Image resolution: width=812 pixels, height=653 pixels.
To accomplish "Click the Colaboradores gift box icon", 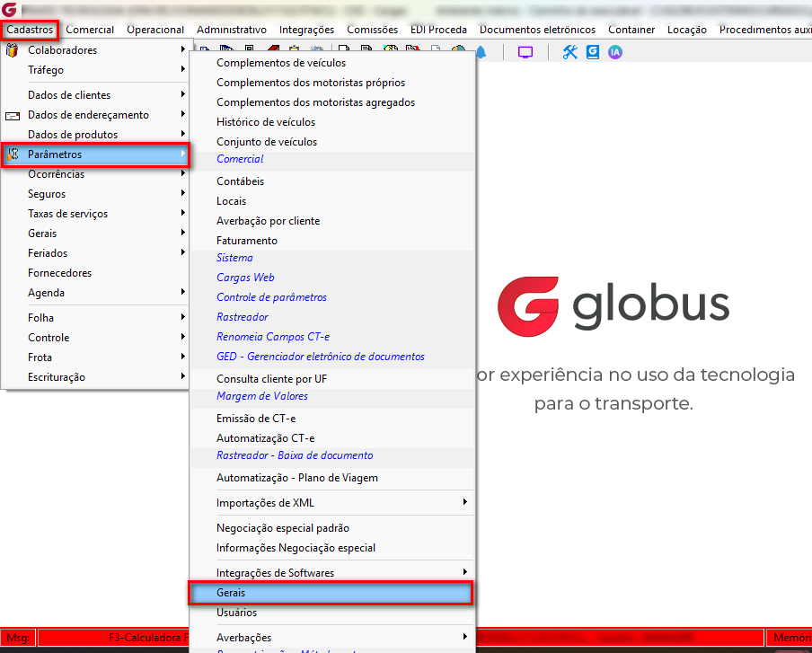I will pos(13,50).
